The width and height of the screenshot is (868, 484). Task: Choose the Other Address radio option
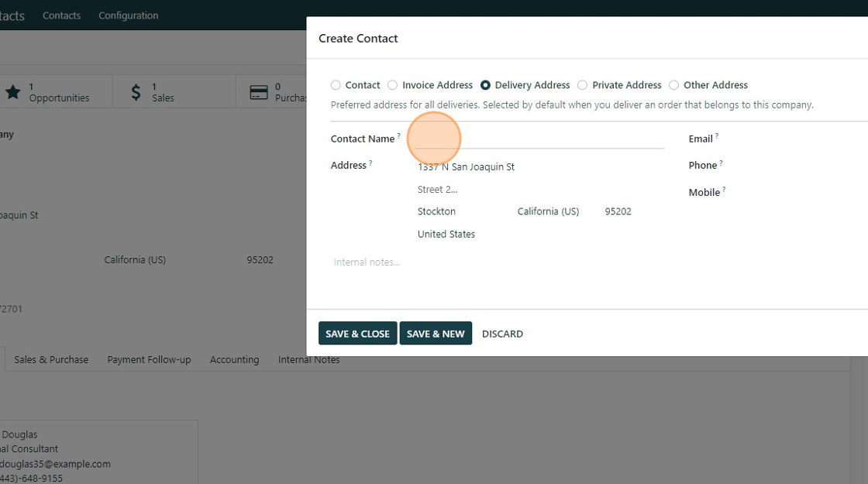[x=673, y=85]
